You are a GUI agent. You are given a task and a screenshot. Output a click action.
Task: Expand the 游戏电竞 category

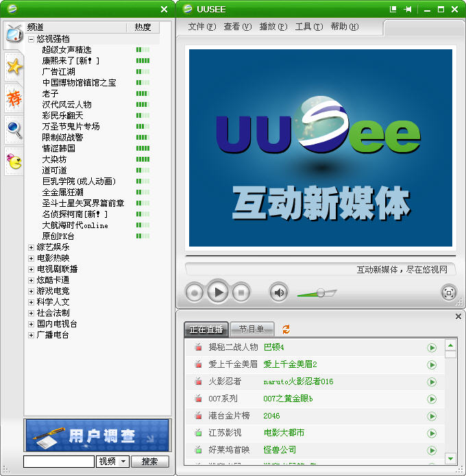[x=31, y=291]
